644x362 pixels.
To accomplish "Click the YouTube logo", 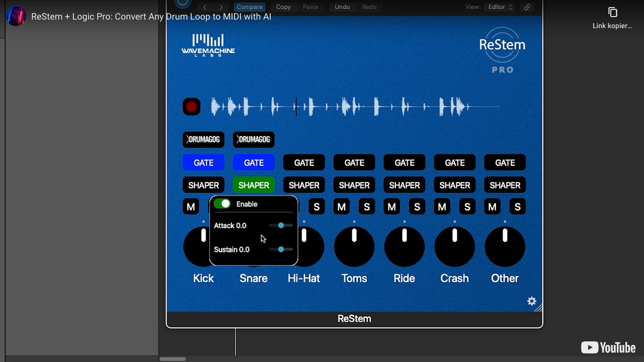I will [x=608, y=347].
